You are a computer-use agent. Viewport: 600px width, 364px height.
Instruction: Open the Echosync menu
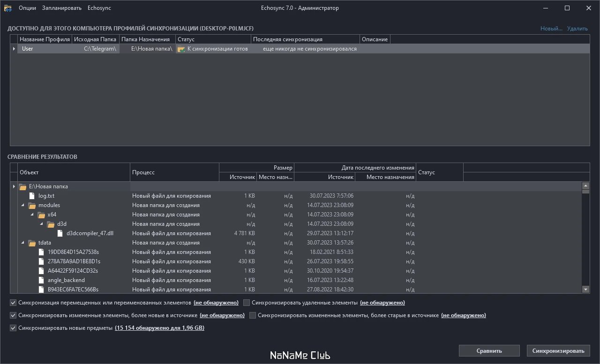point(99,8)
